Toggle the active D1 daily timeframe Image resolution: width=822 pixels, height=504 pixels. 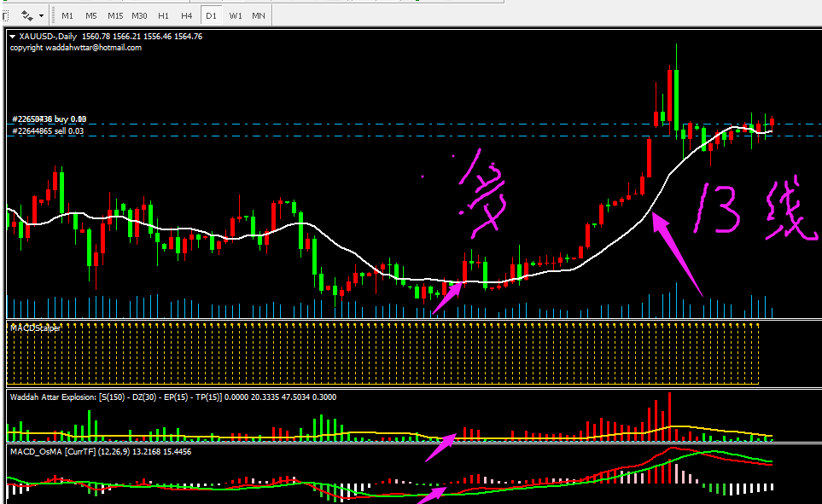(x=211, y=15)
